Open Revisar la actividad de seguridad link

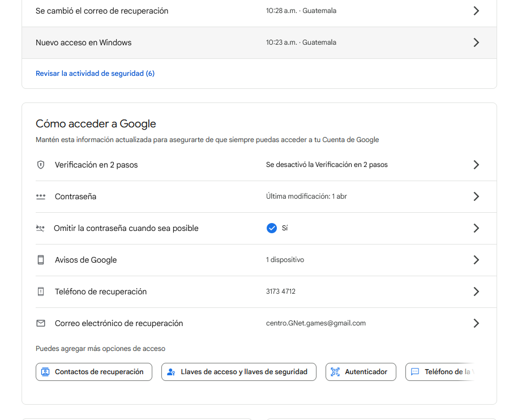(x=95, y=74)
